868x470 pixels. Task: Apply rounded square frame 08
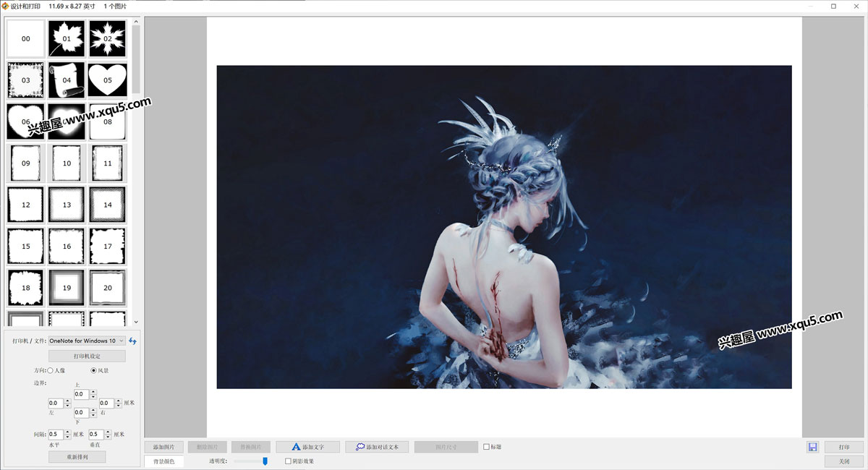click(108, 121)
